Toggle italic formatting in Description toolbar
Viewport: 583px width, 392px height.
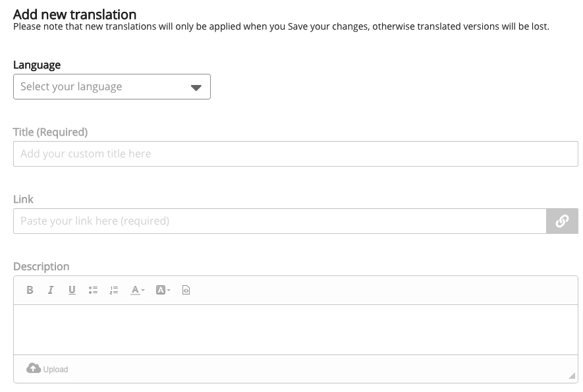pyautogui.click(x=51, y=290)
